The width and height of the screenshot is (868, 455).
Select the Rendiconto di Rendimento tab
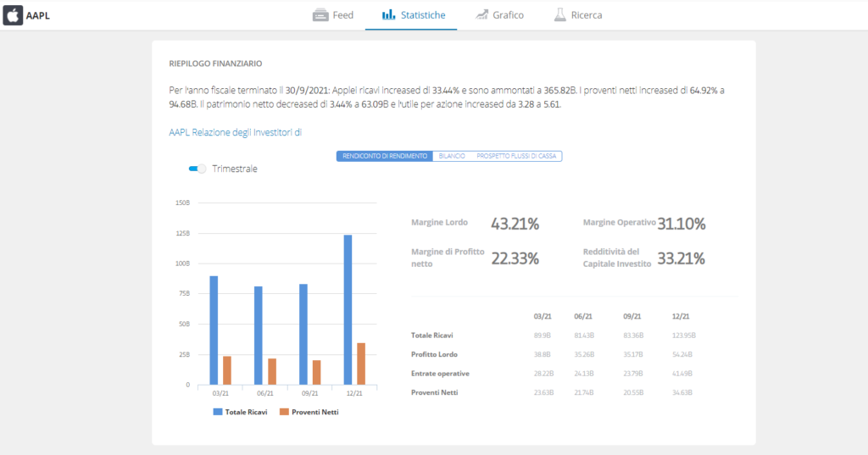(385, 156)
